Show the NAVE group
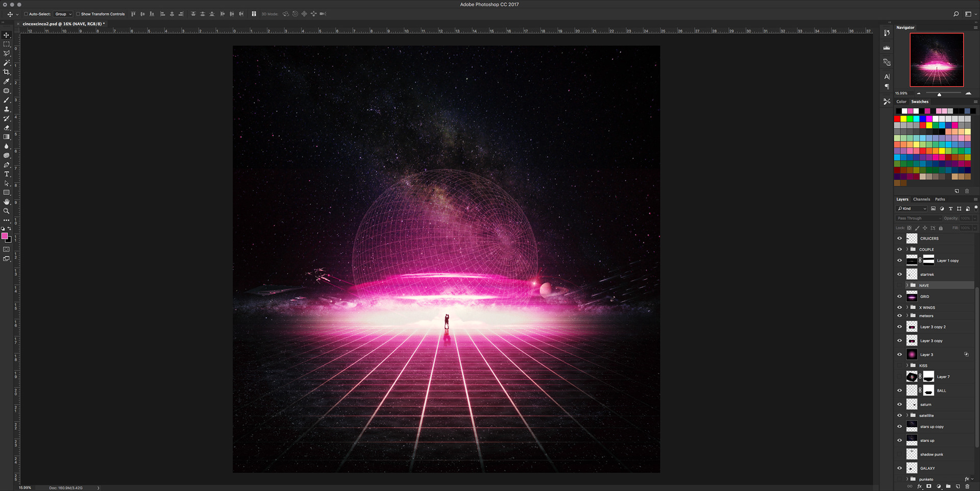Viewport: 980px width, 491px height. [900, 285]
